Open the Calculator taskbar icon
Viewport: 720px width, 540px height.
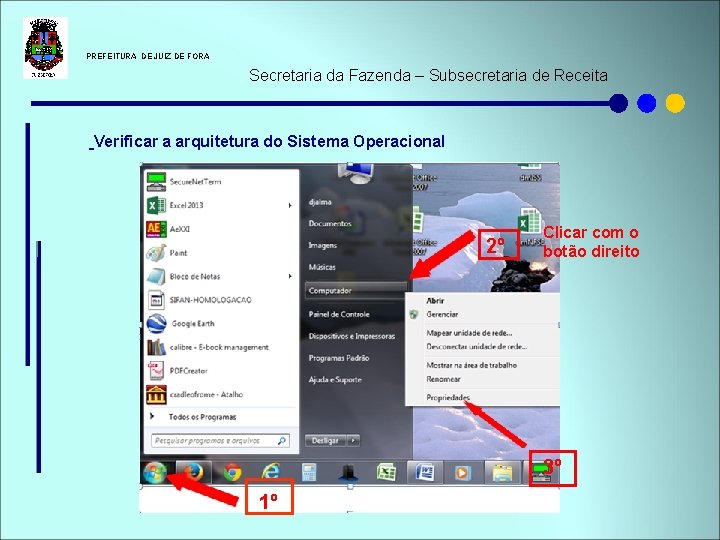pyautogui.click(x=309, y=472)
